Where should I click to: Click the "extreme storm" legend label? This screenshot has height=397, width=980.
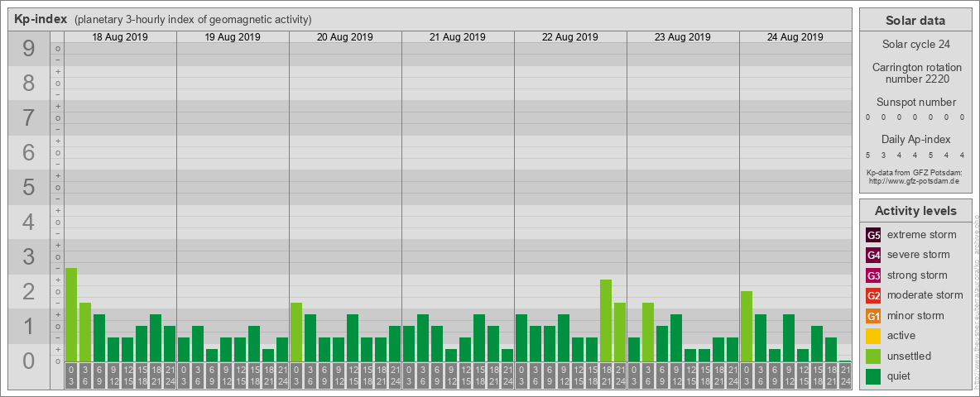(x=922, y=235)
